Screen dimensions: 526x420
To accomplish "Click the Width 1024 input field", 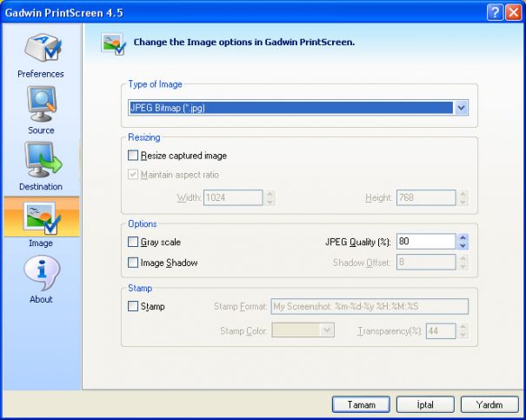I will tap(233, 197).
